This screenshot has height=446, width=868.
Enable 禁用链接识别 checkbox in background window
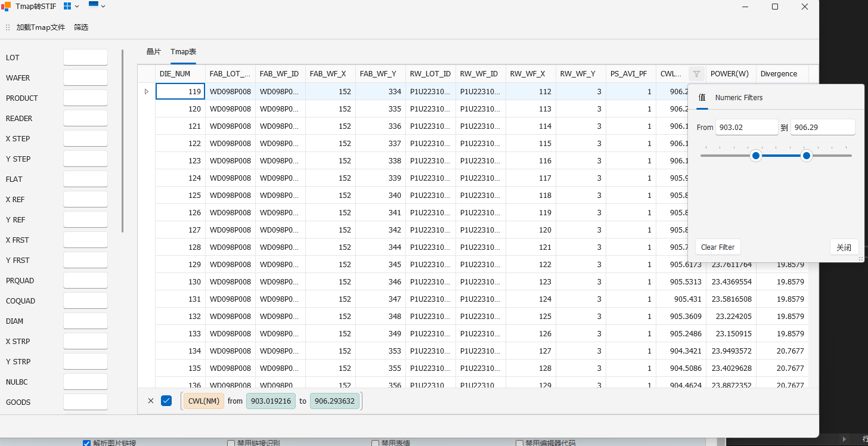pyautogui.click(x=231, y=443)
